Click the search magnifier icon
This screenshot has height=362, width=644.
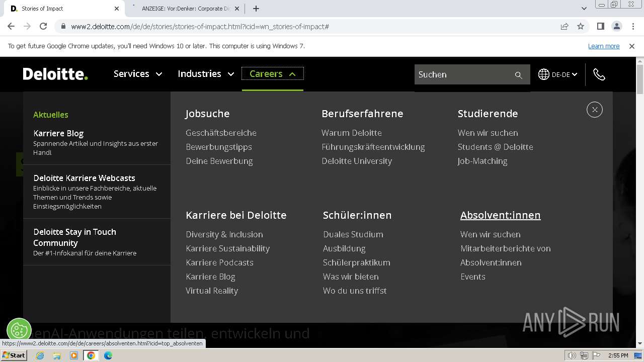[518, 75]
